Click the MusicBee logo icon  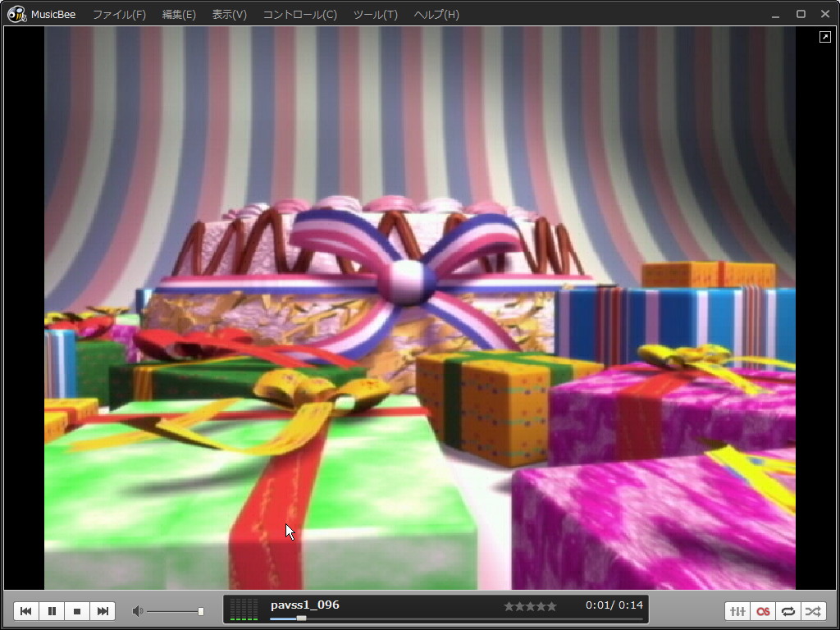[16, 14]
